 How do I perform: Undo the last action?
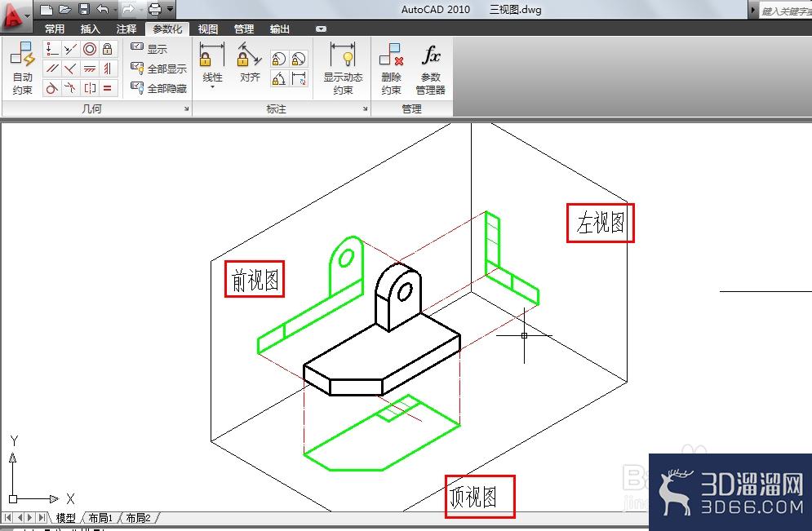[103, 9]
